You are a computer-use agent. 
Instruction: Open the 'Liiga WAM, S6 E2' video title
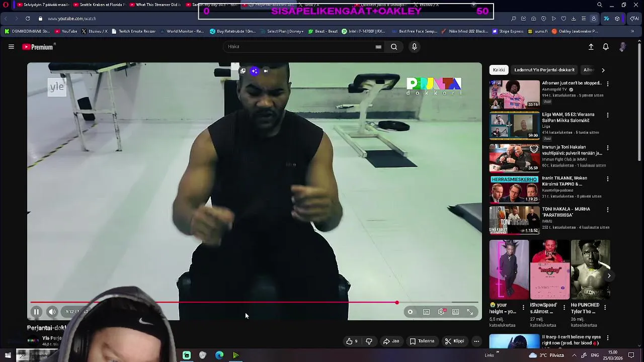point(569,118)
